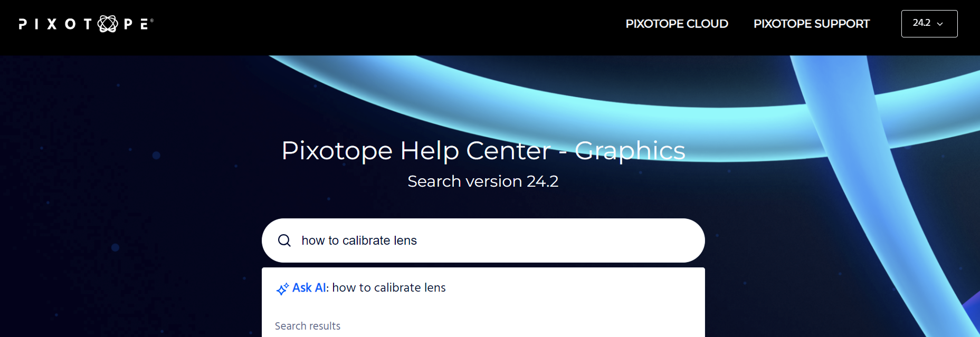This screenshot has height=337, width=980.
Task: Click the chevron next to 24.2
Action: tap(940, 24)
